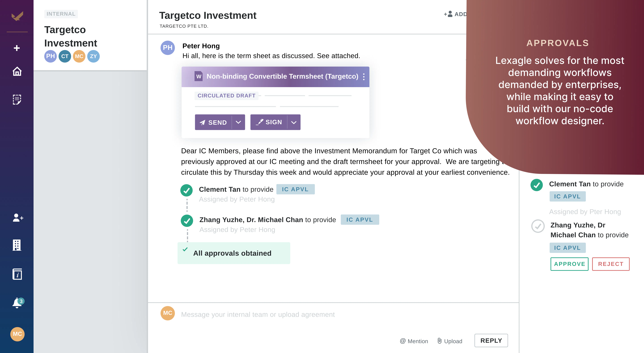Screen dimensions: 644x353
Task: Toggle Clement Tan's green approval checkmark in thread
Action: pos(186,190)
